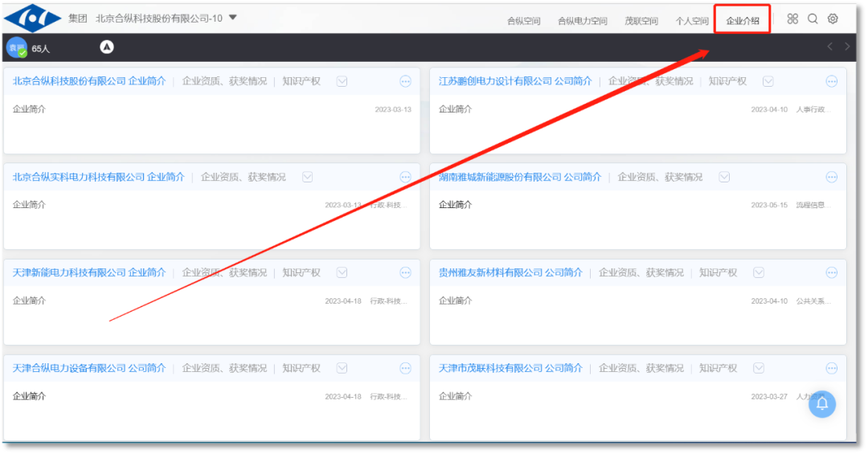
Task: Open more options for 北京合纵科技股份有限公司 card
Action: (405, 81)
